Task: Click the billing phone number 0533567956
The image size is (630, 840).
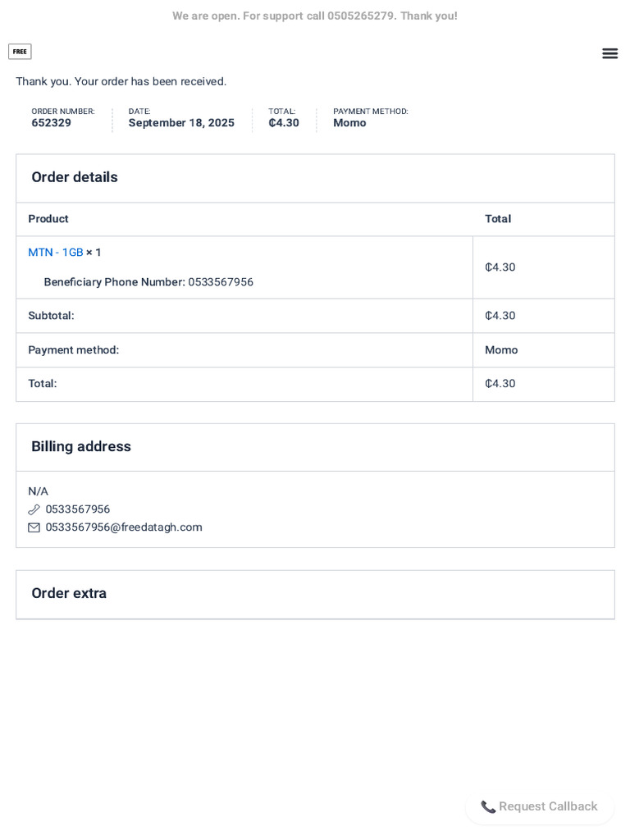Action: [78, 509]
